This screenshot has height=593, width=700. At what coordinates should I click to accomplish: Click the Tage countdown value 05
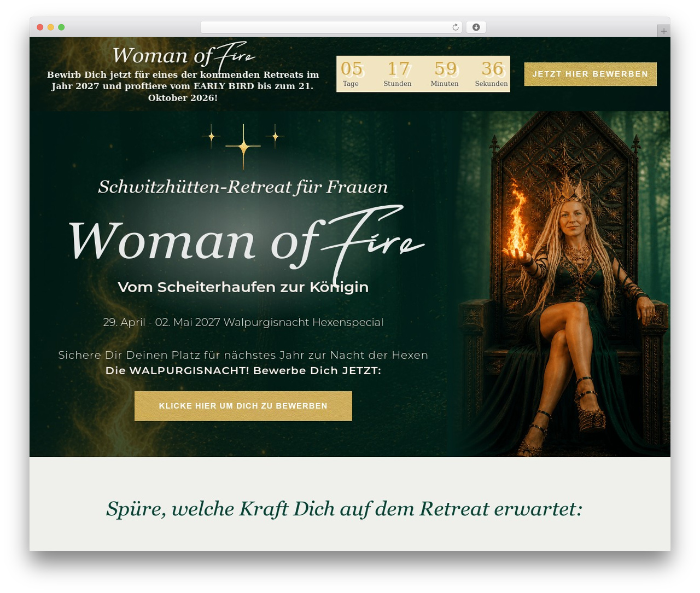[x=351, y=68]
